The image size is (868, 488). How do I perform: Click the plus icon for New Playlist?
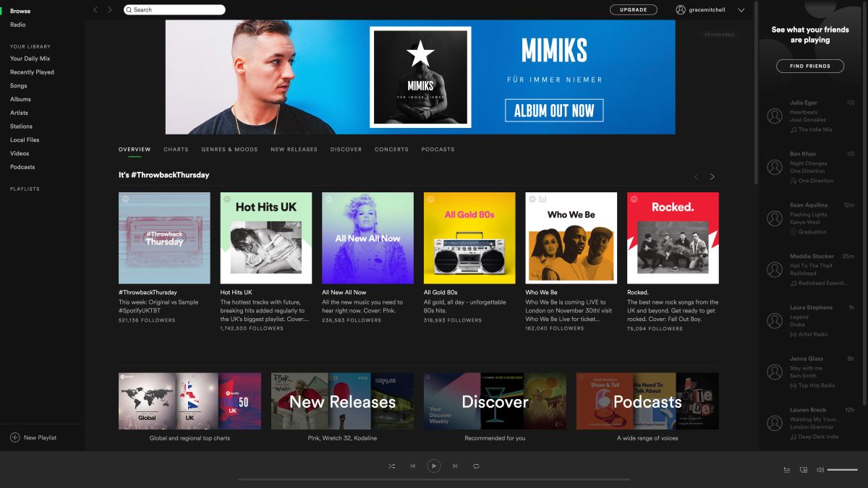(14, 437)
